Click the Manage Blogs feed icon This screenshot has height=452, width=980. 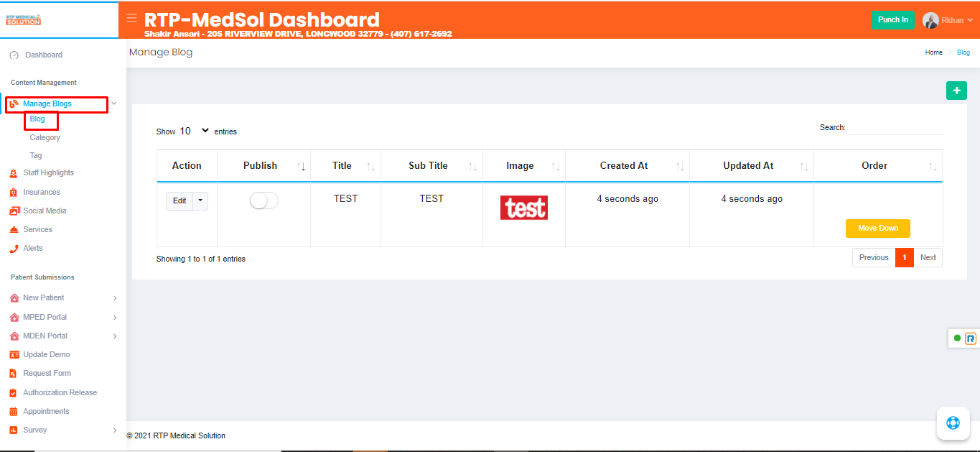click(x=14, y=104)
